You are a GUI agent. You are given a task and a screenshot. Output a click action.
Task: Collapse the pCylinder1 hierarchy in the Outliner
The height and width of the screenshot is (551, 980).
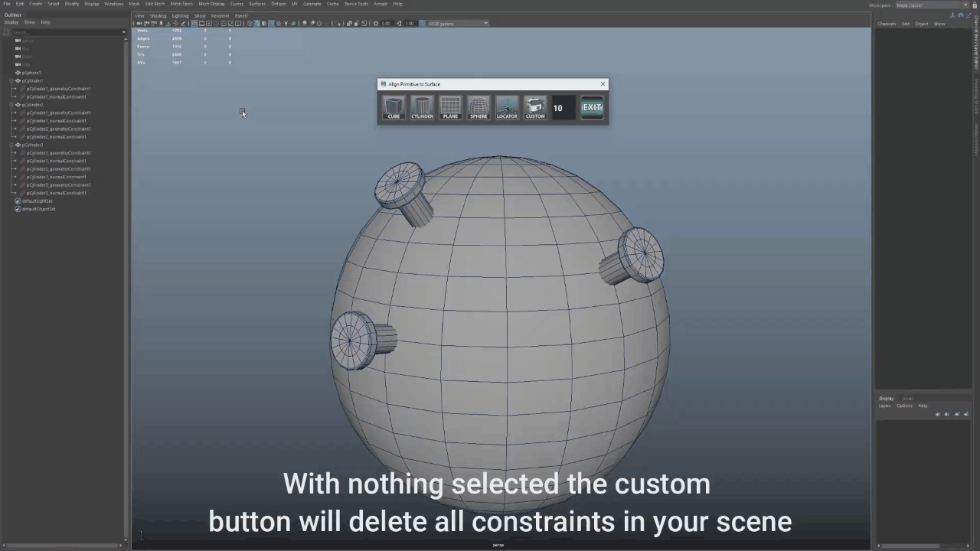click(11, 81)
